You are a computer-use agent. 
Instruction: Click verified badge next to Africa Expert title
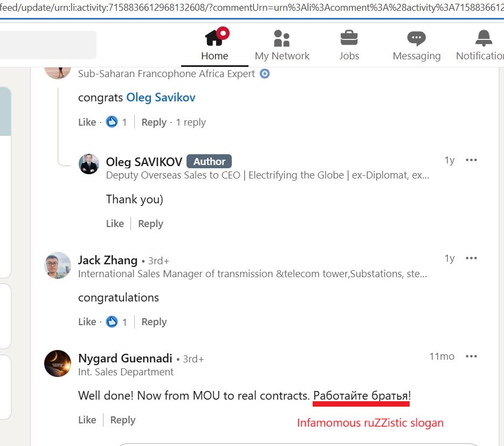pyautogui.click(x=265, y=74)
